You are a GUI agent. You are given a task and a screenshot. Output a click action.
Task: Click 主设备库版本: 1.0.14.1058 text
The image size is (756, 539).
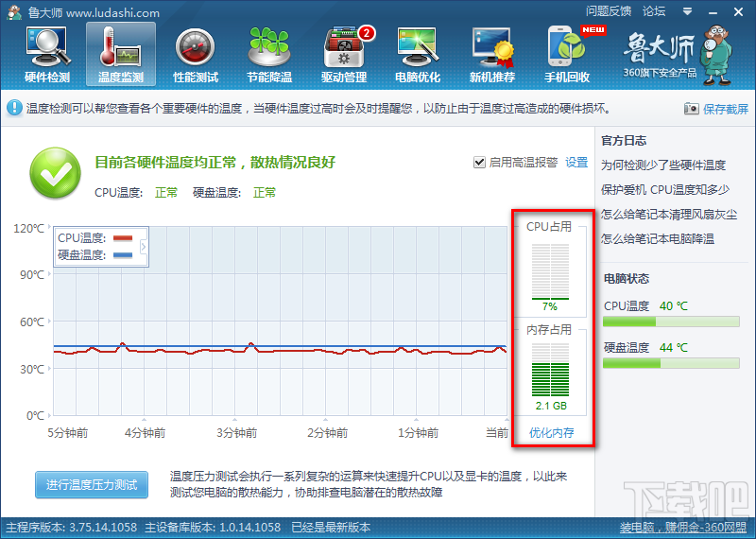point(213,527)
